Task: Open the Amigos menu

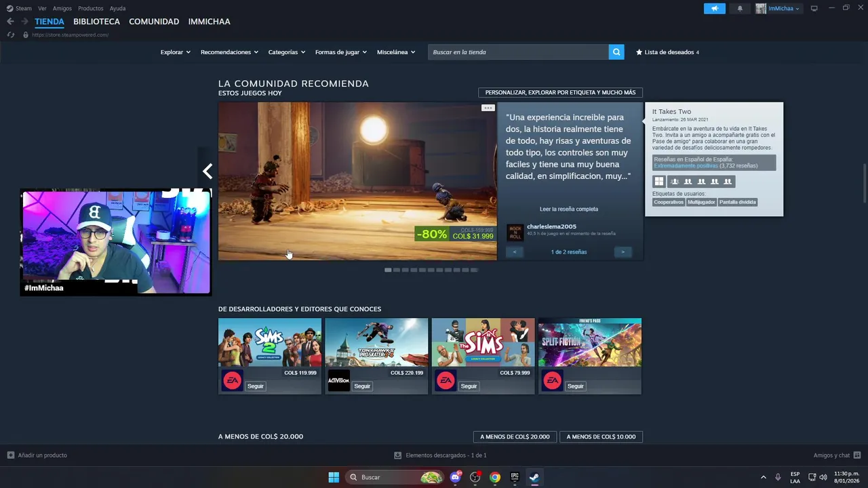Action: point(62,8)
